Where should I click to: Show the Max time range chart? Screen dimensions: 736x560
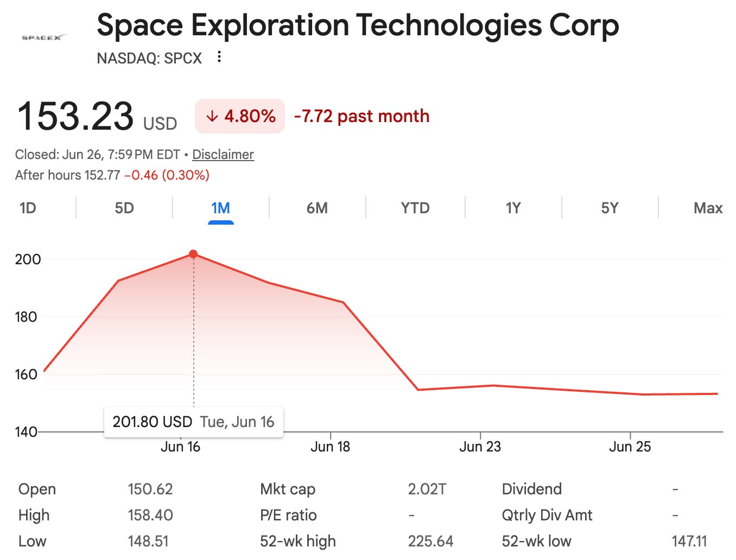[708, 208]
